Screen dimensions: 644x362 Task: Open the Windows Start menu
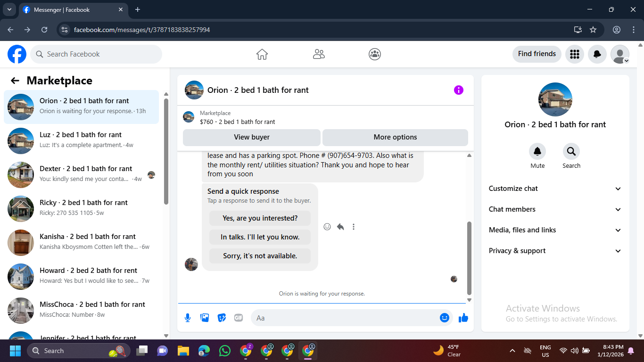click(15, 351)
